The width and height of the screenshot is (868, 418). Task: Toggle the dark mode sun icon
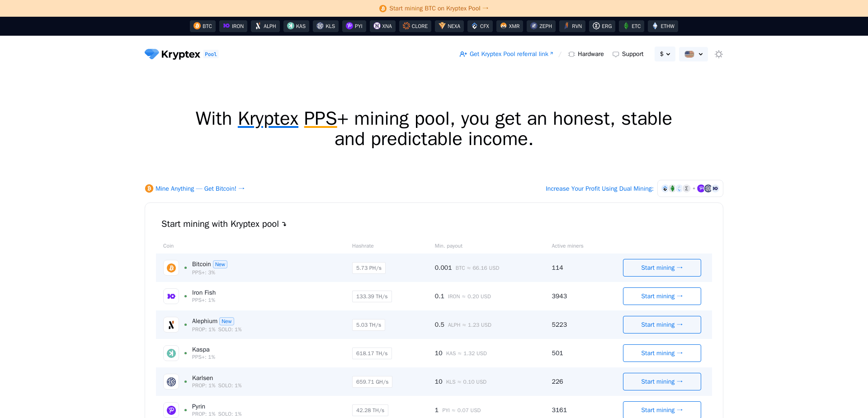(719, 54)
